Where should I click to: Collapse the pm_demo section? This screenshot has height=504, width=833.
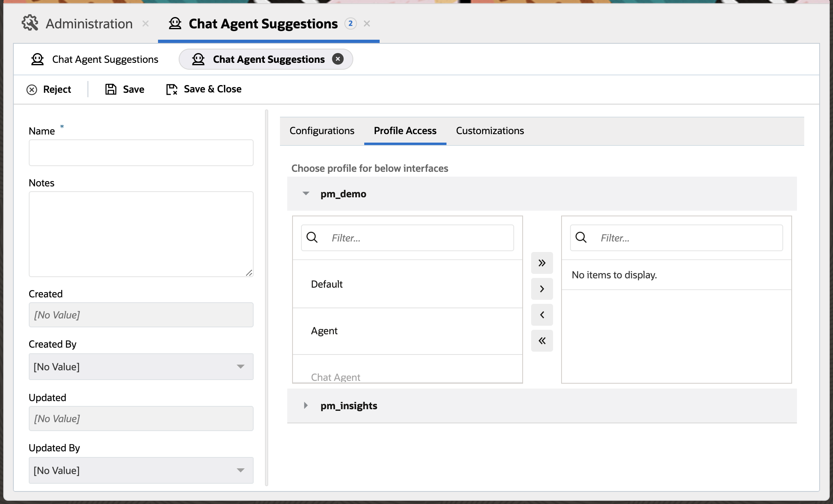click(306, 194)
